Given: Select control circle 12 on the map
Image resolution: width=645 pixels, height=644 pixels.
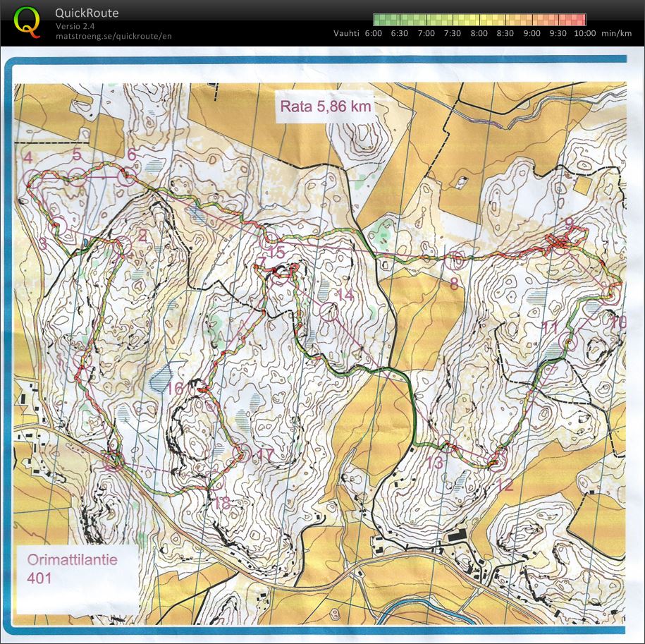Looking at the screenshot, I should tap(498, 461).
